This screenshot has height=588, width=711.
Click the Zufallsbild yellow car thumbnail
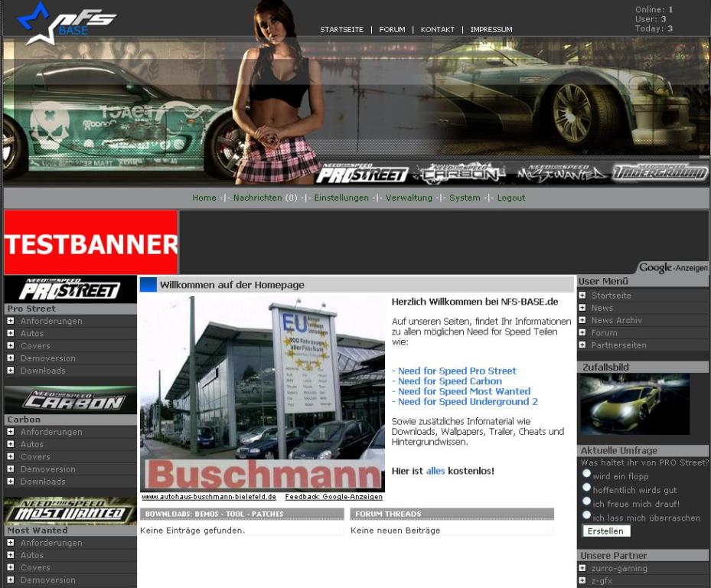point(634,404)
